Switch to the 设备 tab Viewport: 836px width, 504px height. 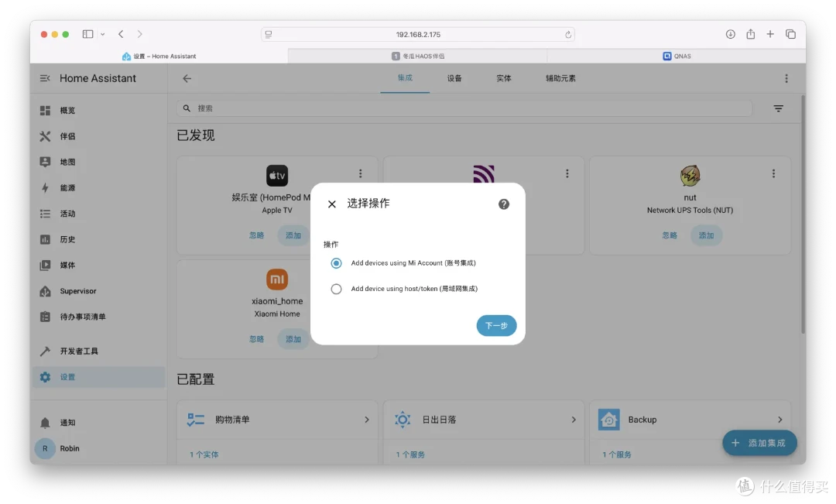(454, 78)
